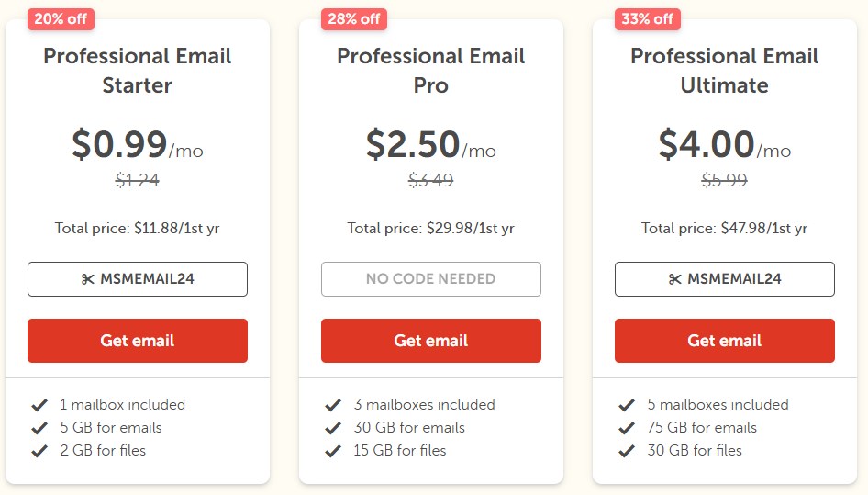Click checkmark beside 30 GB for files
Screen dimensions: 868x495
(x=627, y=451)
